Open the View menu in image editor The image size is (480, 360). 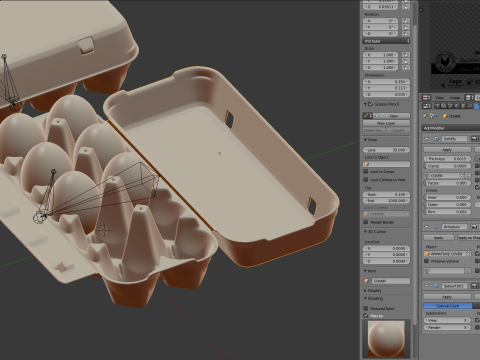(439, 98)
